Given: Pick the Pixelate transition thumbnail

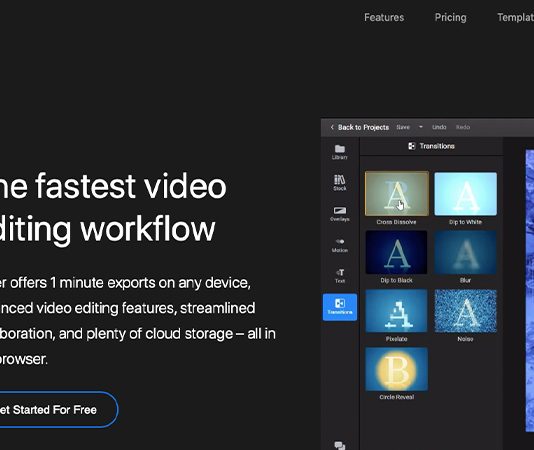Looking at the screenshot, I should [396, 311].
